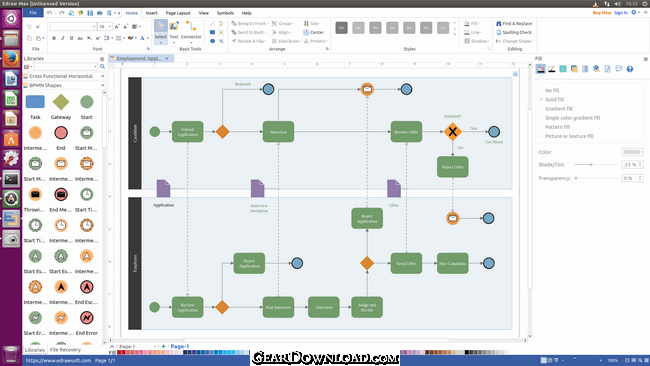Viewport: 650px width, 366px height.
Task: Select the Connector tool in Basic Tools
Action: 191,30
